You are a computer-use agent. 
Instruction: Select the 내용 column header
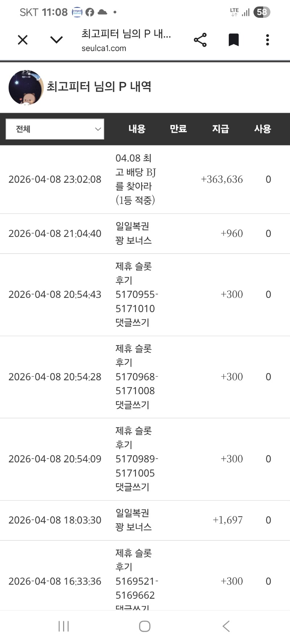point(137,129)
